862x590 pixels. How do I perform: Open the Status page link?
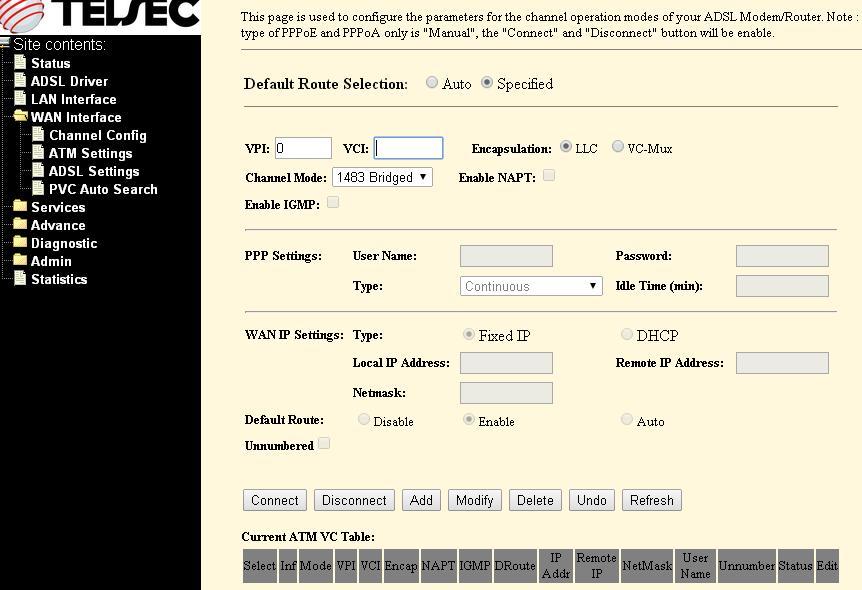click(51, 63)
